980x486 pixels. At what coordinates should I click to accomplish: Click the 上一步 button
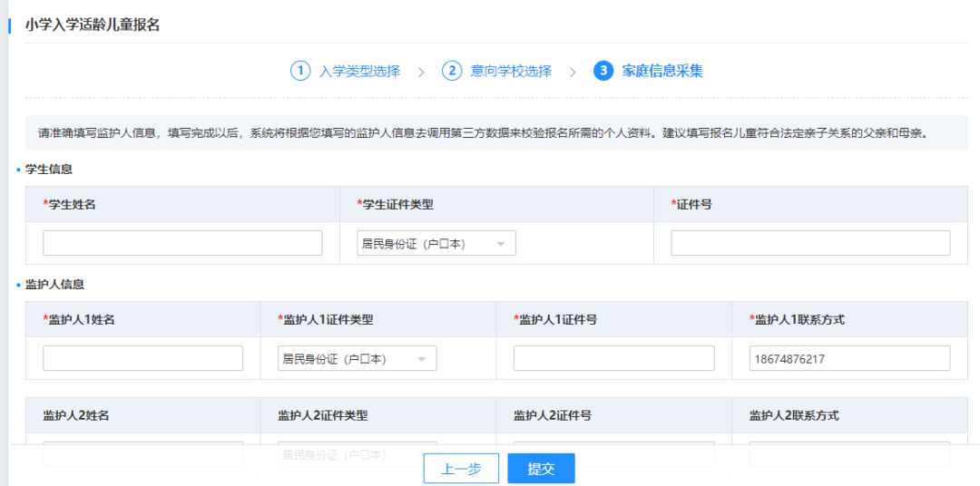pos(461,469)
